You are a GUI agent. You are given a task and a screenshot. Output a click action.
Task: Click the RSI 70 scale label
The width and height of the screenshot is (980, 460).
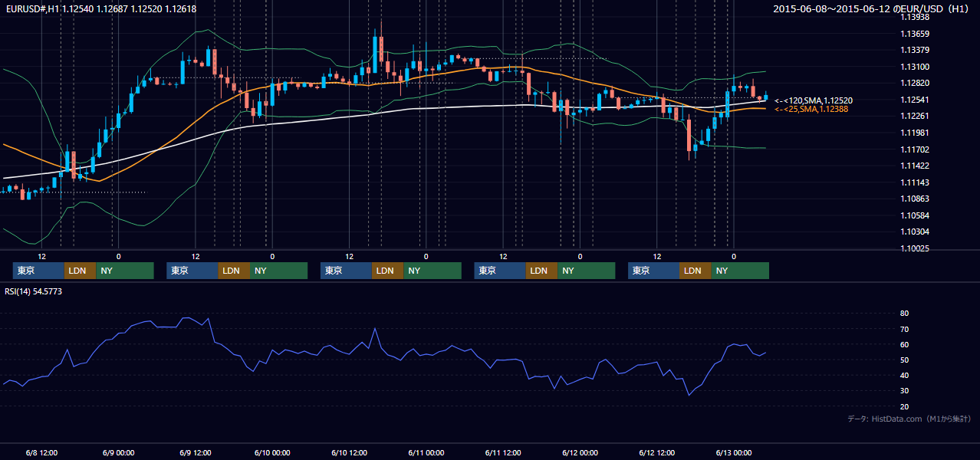(905, 329)
